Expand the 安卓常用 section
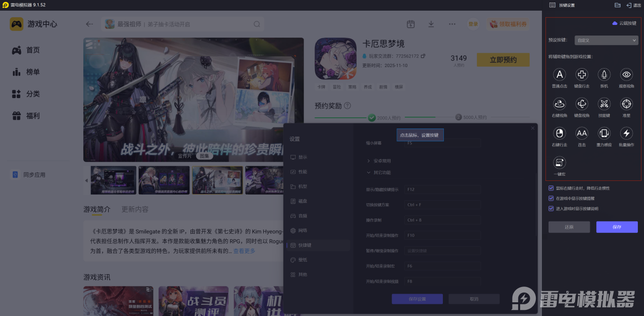Image resolution: width=644 pixels, height=316 pixels. point(379,161)
